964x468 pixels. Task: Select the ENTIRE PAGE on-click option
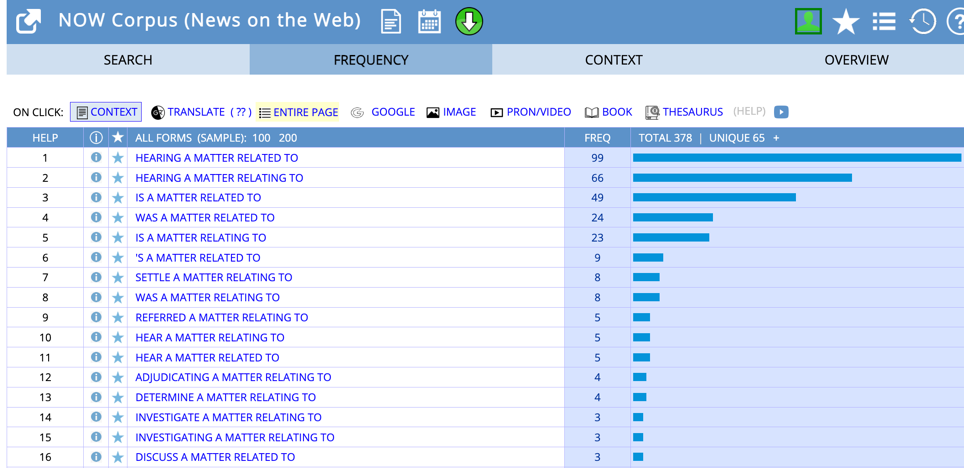click(x=298, y=112)
